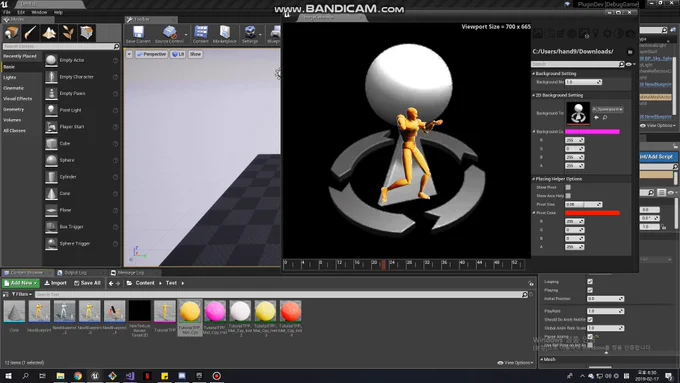Toggle the Looping checkbox
Screen dimensions: 680x383
[590, 282]
